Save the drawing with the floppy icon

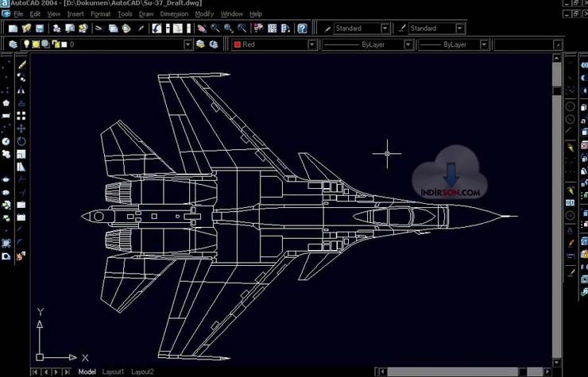[x=40, y=29]
